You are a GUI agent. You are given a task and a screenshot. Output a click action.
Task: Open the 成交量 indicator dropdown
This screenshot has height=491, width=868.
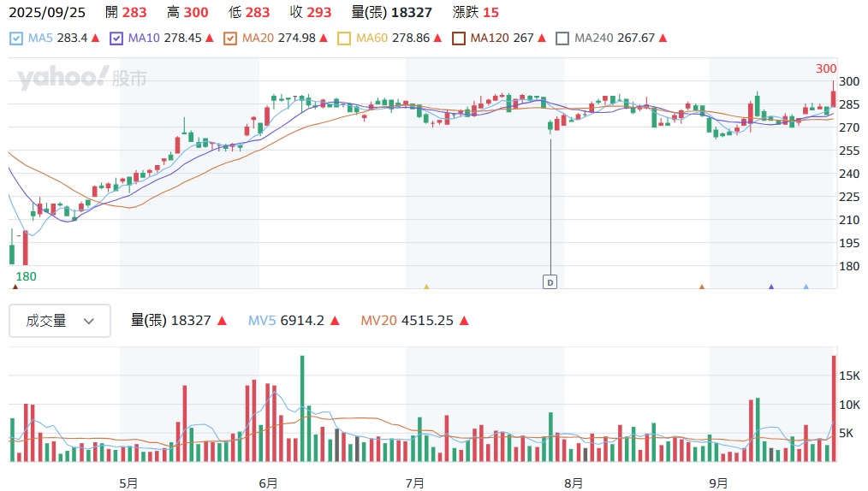click(x=60, y=321)
